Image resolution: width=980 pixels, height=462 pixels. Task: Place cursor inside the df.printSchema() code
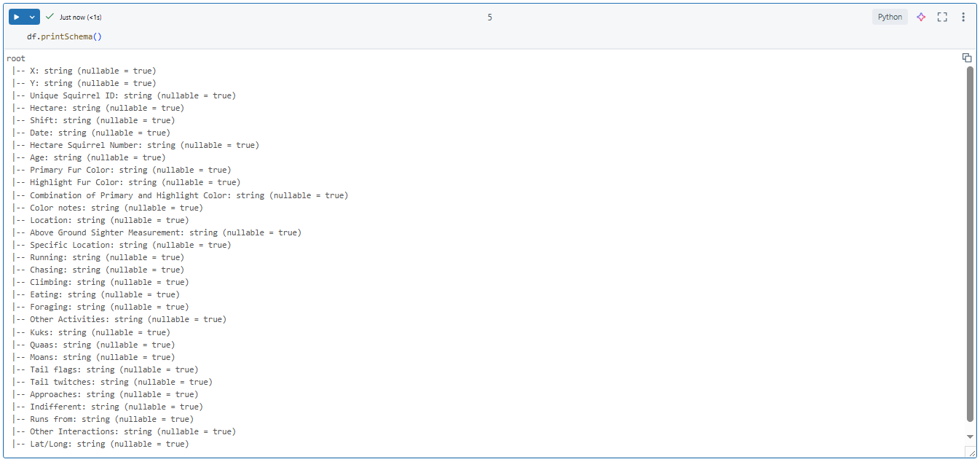[x=66, y=35]
